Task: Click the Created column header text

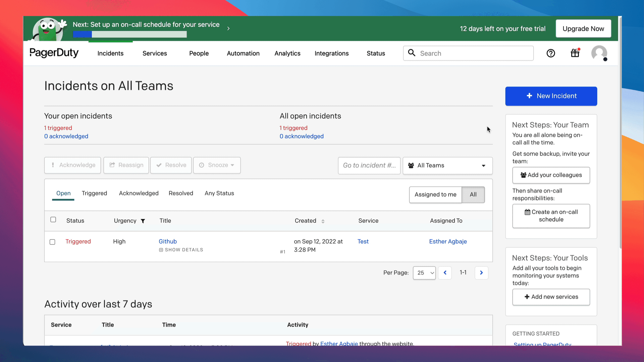Action: (306, 221)
